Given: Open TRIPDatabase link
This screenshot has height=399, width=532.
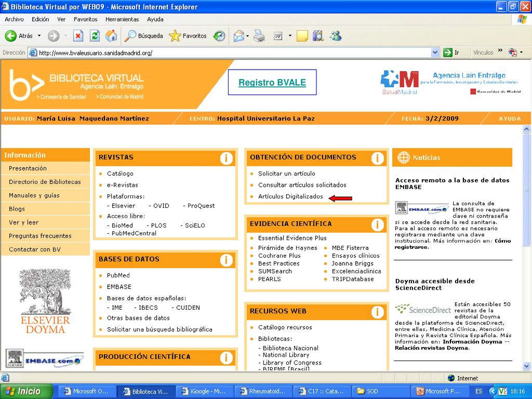Looking at the screenshot, I should 353,279.
